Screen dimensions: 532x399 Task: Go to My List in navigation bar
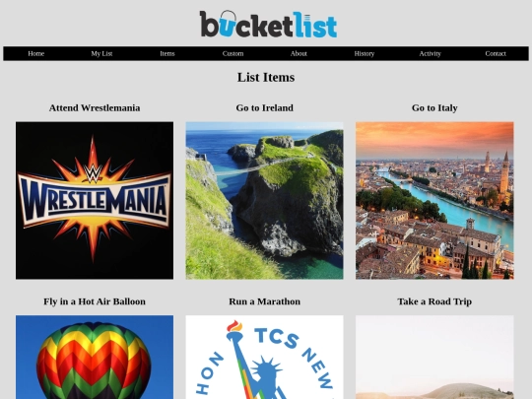pos(101,53)
